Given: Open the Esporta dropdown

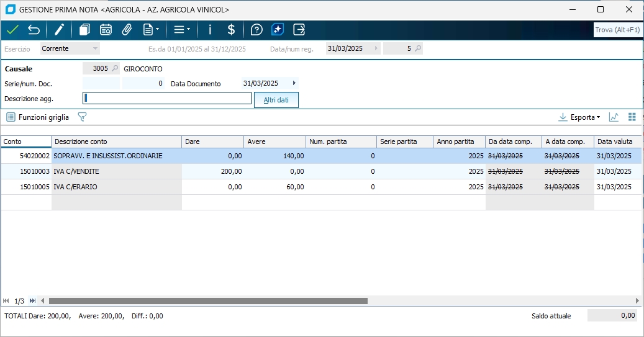Looking at the screenshot, I should [x=579, y=117].
